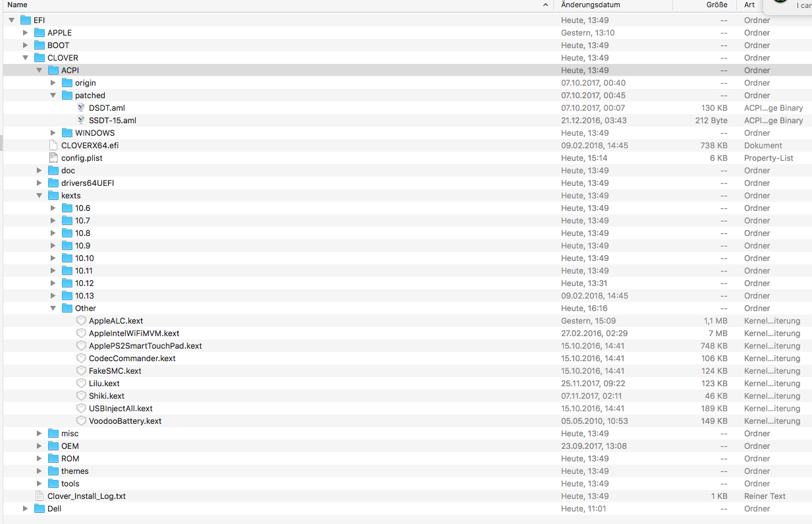The height and width of the screenshot is (524, 812).
Task: Sort by the Art column header
Action: coord(749,5)
